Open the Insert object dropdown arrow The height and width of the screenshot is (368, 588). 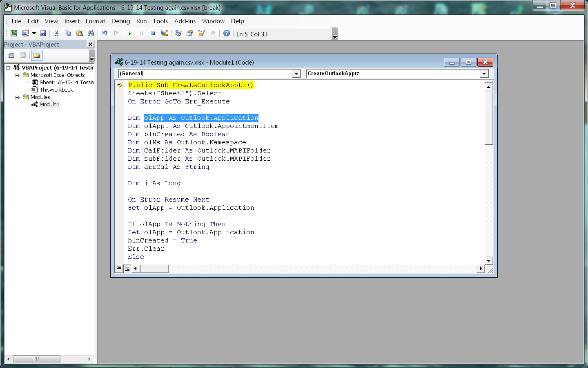pos(34,34)
